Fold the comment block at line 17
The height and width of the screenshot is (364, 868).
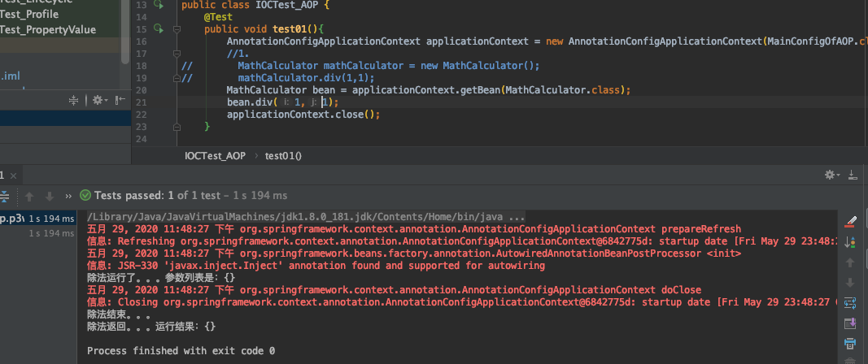tap(177, 53)
